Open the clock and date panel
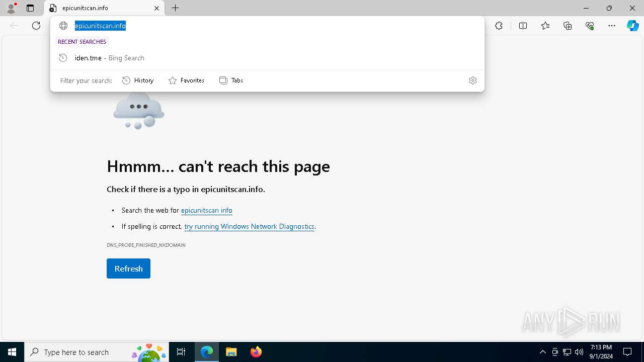 [x=601, y=352]
